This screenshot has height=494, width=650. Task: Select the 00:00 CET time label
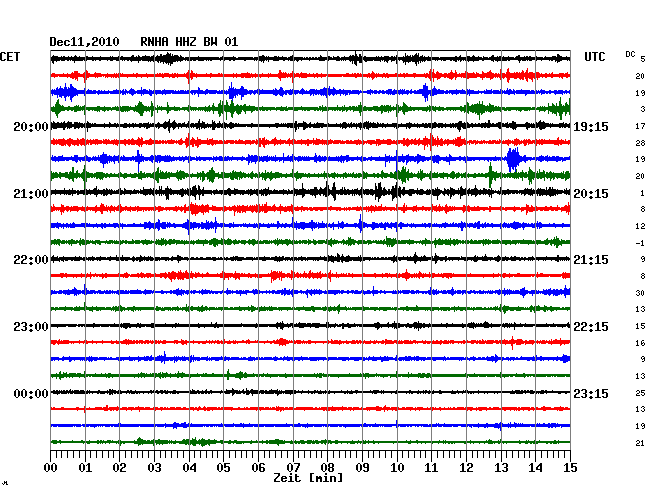tap(31, 394)
